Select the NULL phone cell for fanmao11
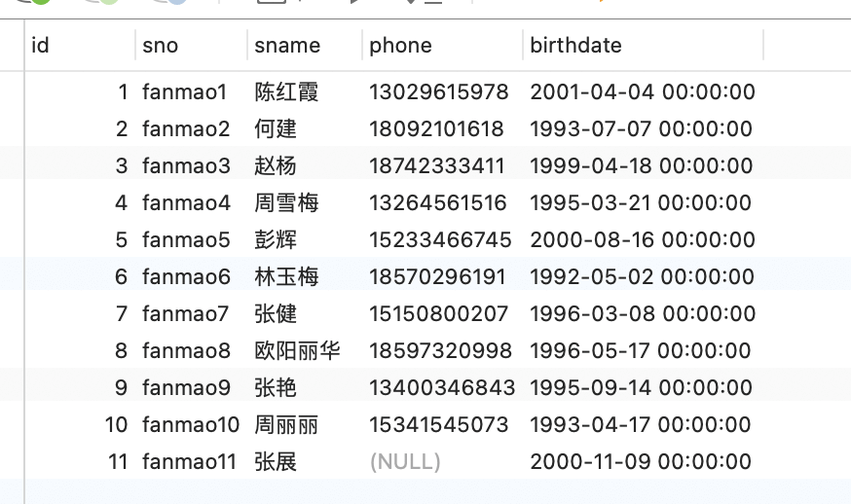Image resolution: width=851 pixels, height=504 pixels. pyautogui.click(x=405, y=462)
